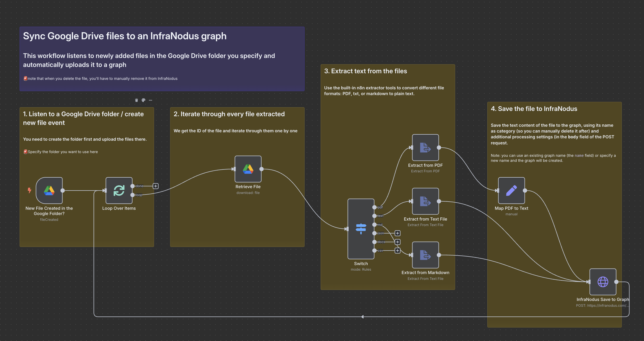Select the Loop Over Items node
The image size is (644, 341).
[119, 191]
